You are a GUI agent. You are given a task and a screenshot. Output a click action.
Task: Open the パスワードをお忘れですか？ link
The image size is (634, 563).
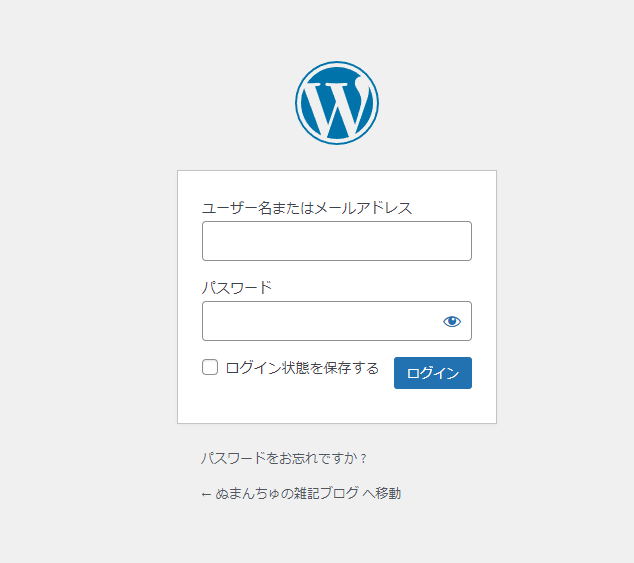click(284, 458)
